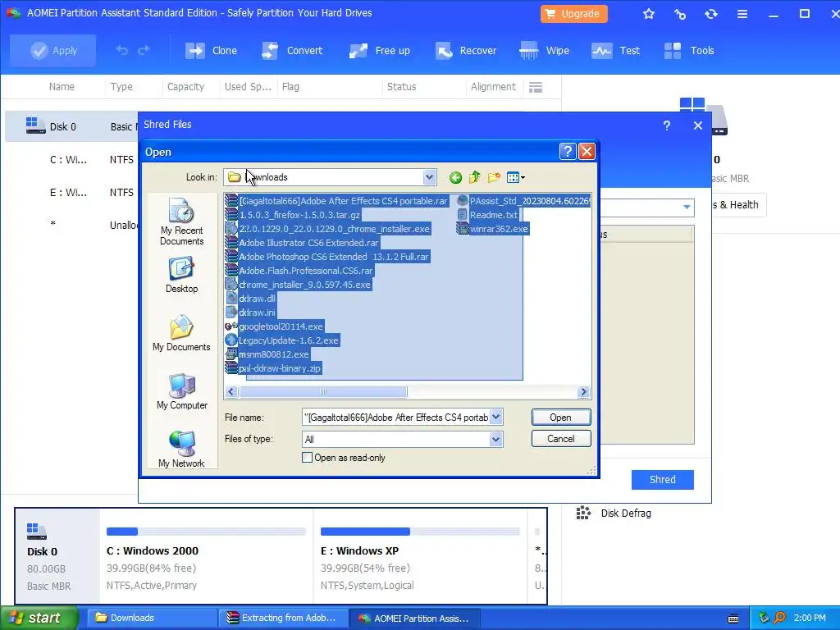
Task: Click the star favorites icon in title bar
Action: click(649, 14)
